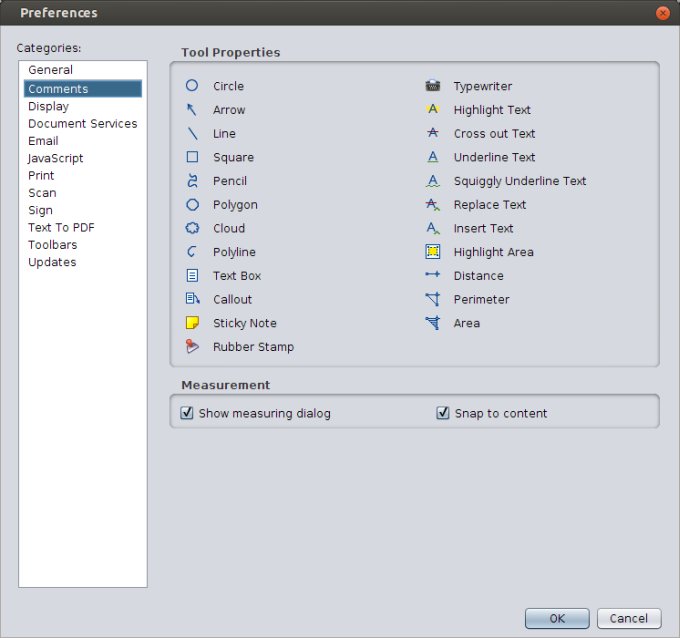Viewport: 680px width, 638px height.
Task: Click the Perimeter label
Action: [481, 299]
